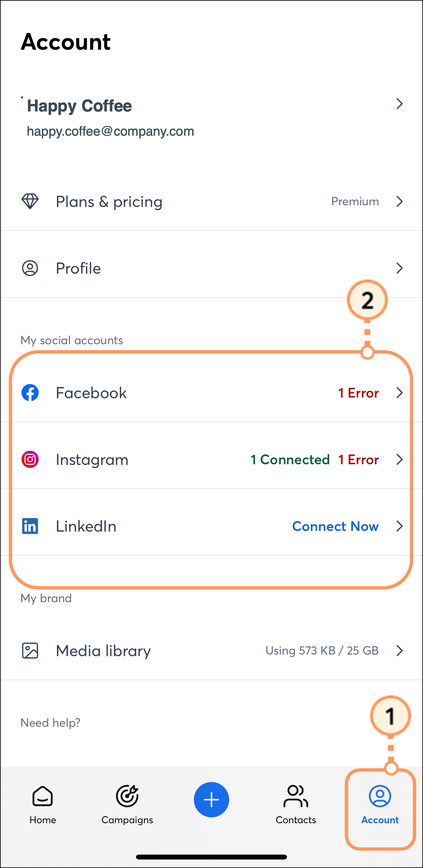This screenshot has height=868, width=423.
Task: Go to the Contacts tab
Action: 296,804
